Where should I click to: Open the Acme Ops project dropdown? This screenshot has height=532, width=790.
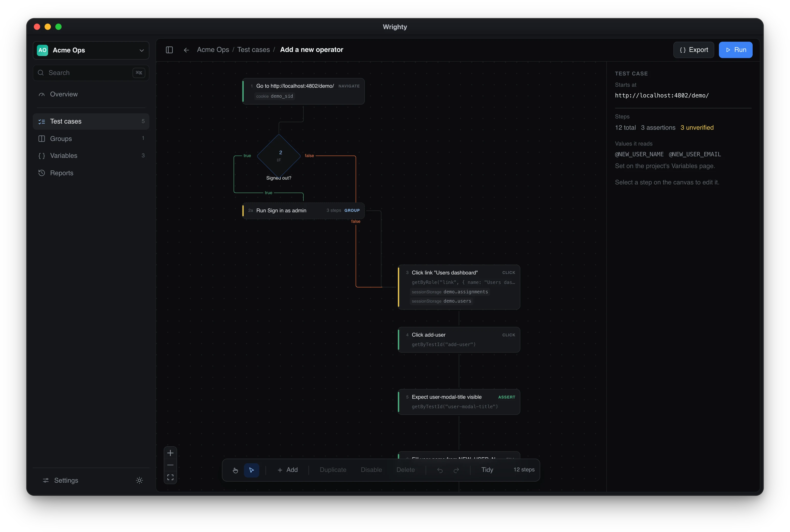point(91,50)
